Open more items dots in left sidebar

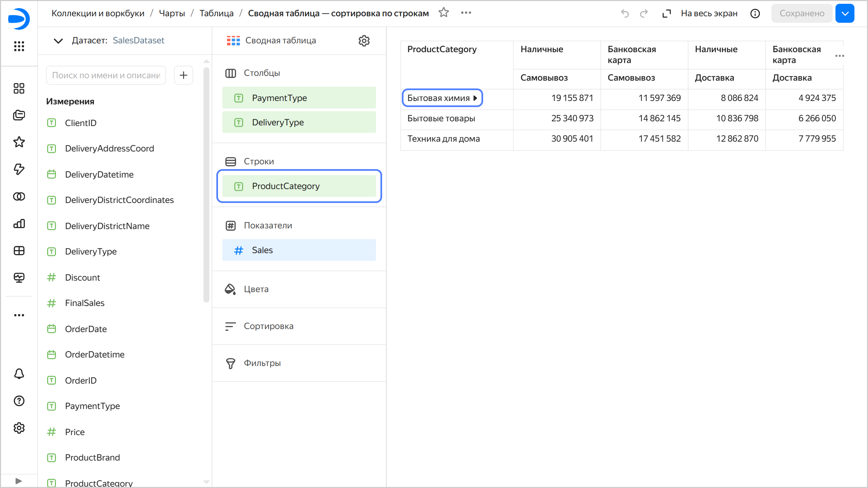[x=19, y=315]
